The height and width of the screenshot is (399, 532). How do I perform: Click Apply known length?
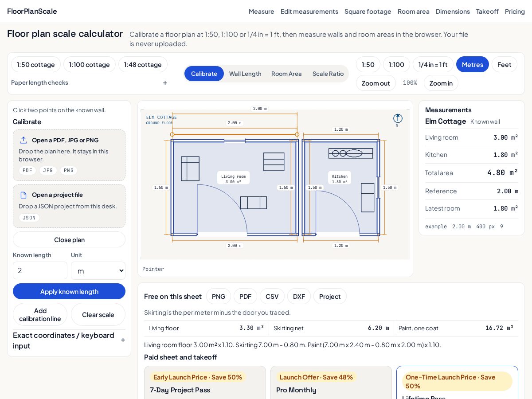tap(69, 291)
